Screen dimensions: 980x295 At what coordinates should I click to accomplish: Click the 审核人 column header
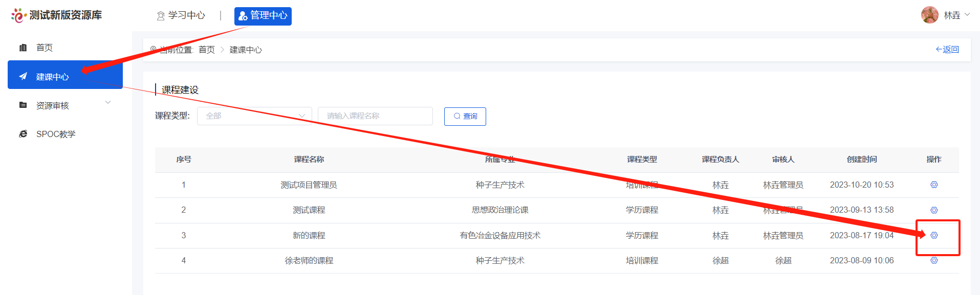pyautogui.click(x=783, y=160)
